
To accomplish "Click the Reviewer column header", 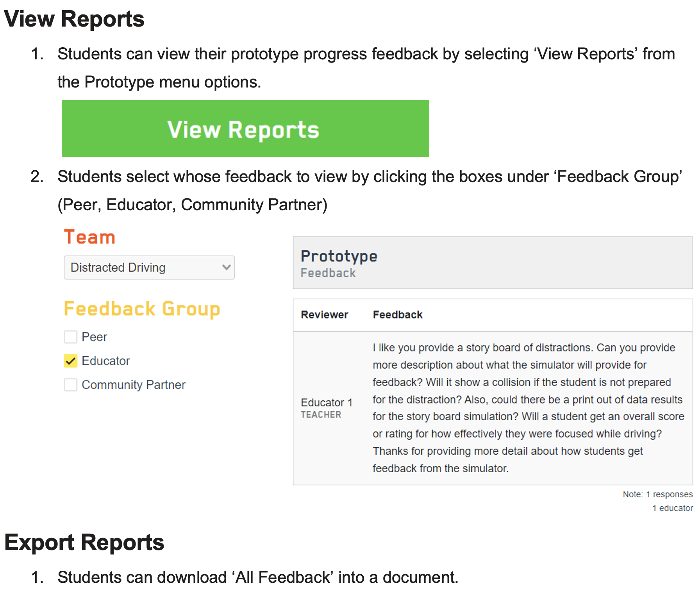I will (x=324, y=315).
